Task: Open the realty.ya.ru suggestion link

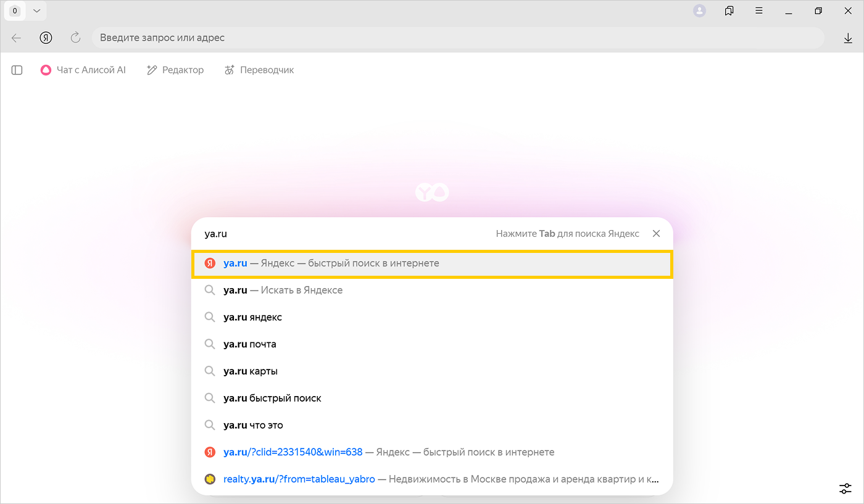Action: point(299,479)
